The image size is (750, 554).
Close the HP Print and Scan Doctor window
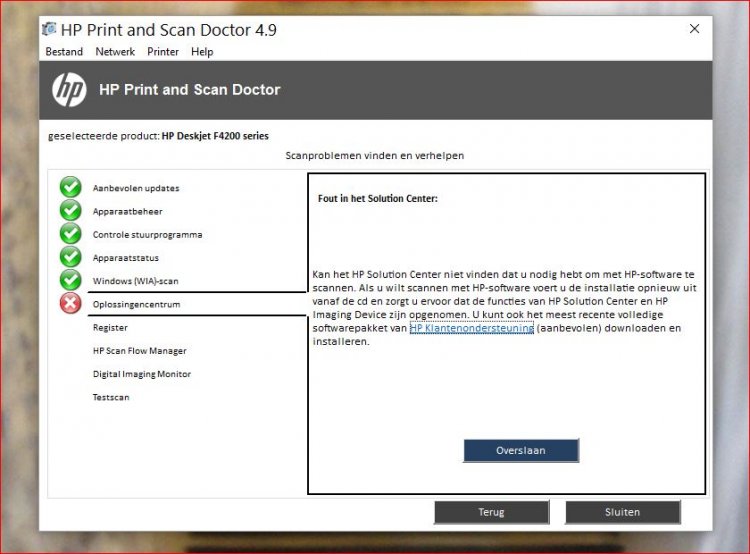coord(694,30)
